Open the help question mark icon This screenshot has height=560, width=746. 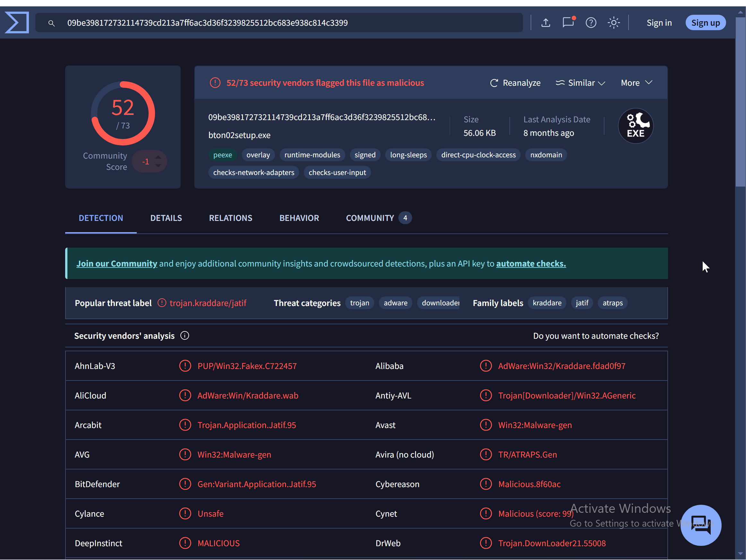[x=591, y=22]
